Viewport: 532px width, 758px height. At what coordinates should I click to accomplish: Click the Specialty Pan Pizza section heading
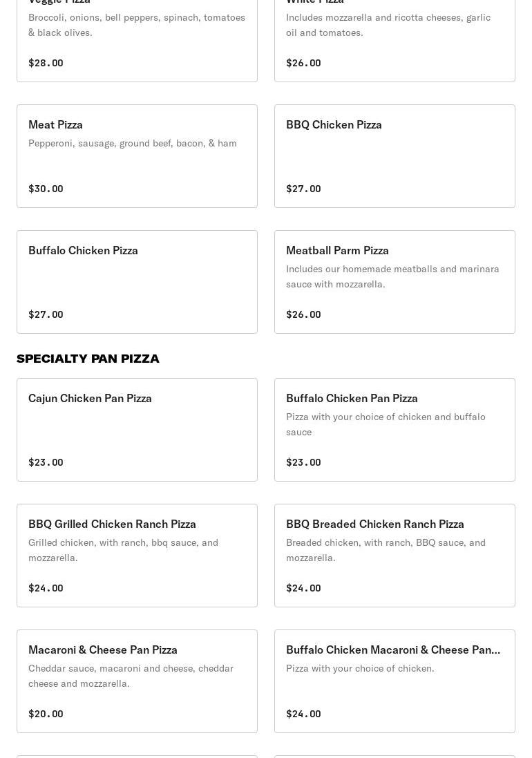(88, 359)
